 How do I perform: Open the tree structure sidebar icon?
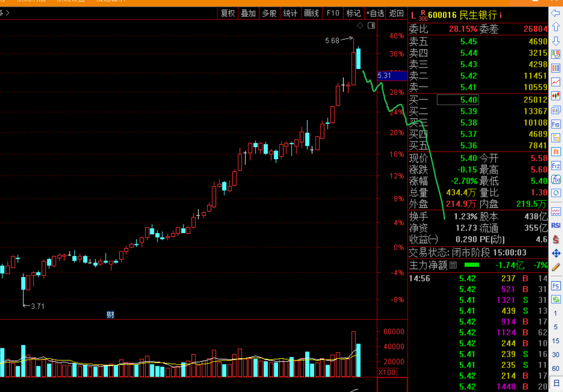pos(556,138)
